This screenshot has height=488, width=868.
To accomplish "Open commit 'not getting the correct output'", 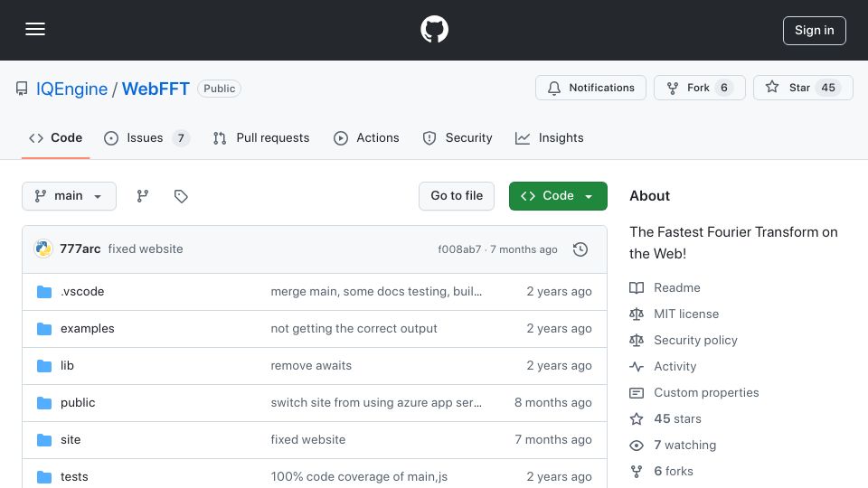I will (354, 329).
